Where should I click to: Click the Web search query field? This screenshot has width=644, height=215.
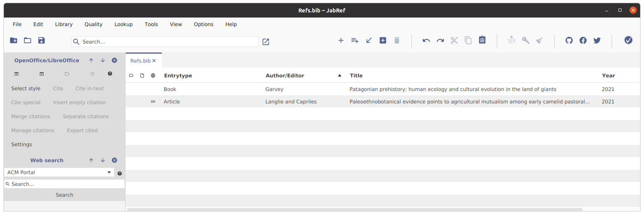coord(64,184)
